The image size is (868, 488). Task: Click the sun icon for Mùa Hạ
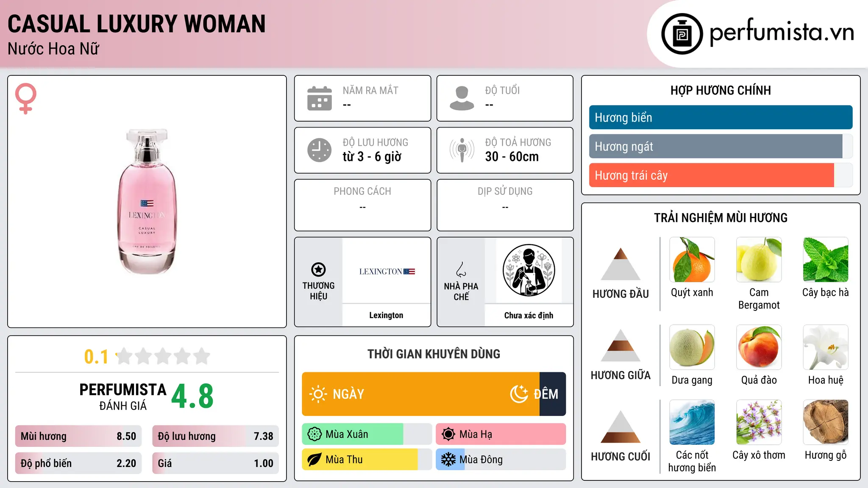[x=448, y=434]
